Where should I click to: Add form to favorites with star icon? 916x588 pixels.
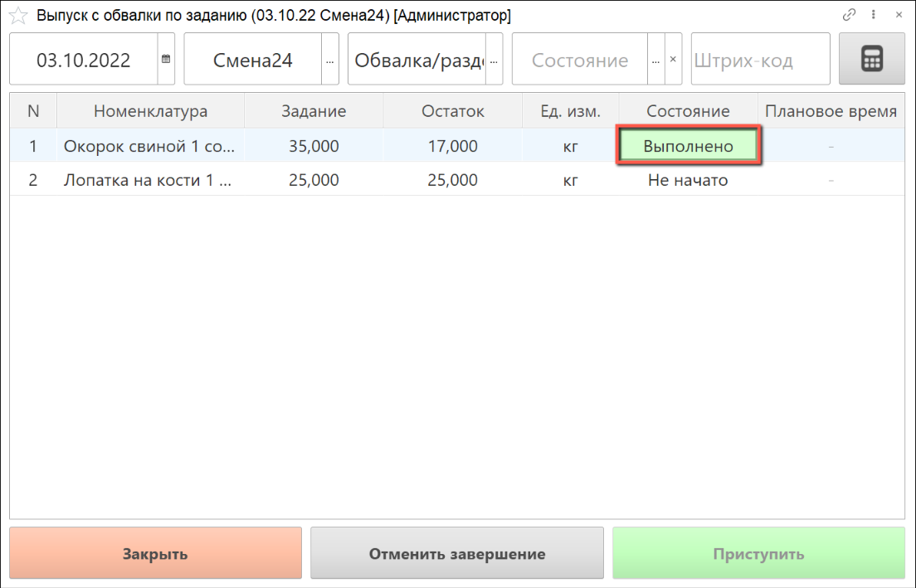click(17, 16)
